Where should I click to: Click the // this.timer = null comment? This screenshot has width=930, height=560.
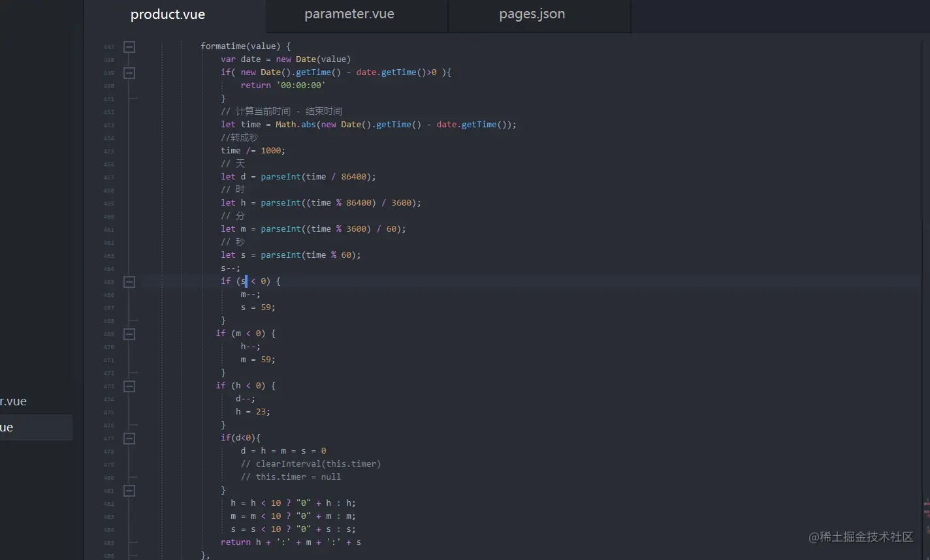tap(291, 477)
